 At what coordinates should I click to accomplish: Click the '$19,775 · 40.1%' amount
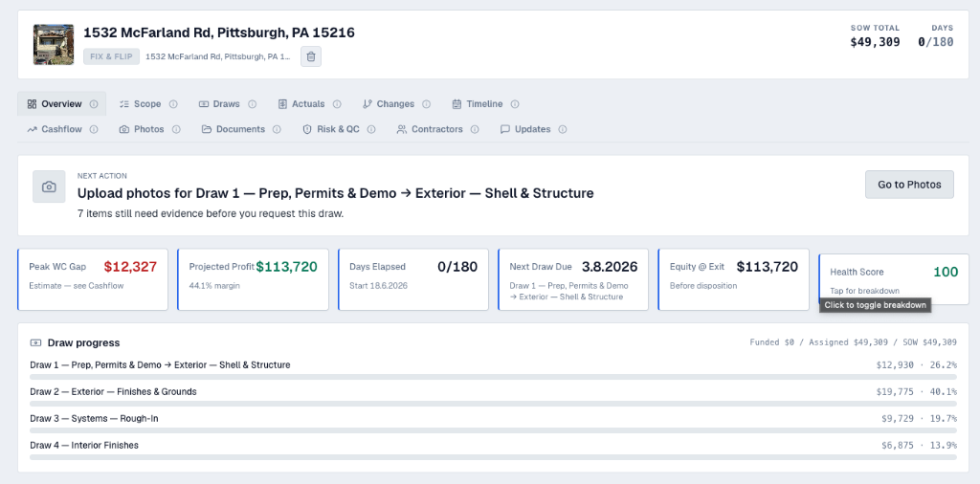pos(916,392)
